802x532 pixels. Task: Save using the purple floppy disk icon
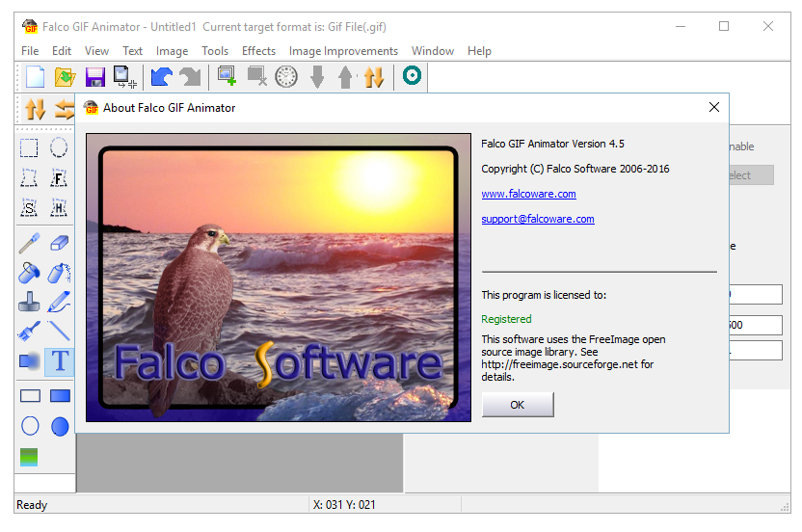(95, 77)
